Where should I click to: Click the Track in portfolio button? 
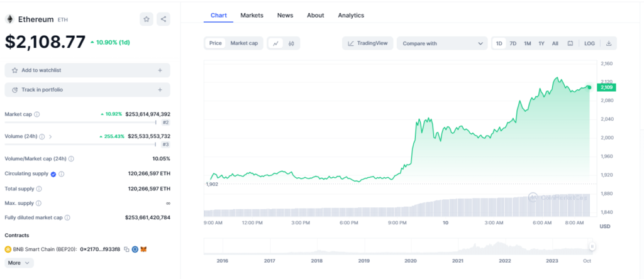(87, 89)
